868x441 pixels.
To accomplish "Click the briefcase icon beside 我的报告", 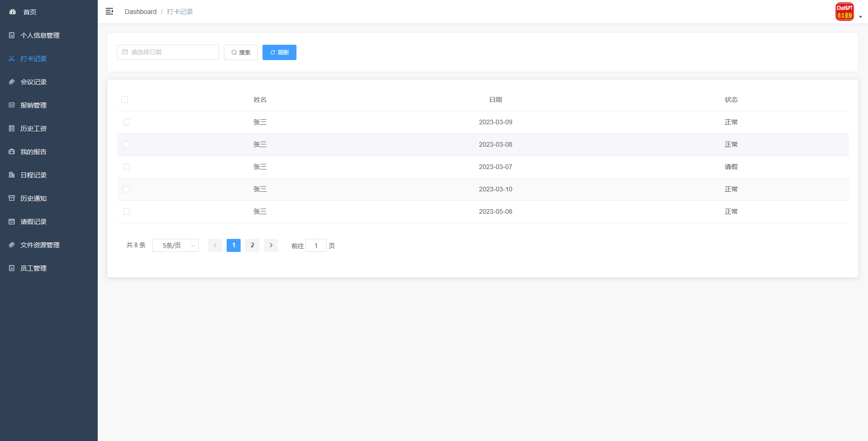I will pos(12,152).
